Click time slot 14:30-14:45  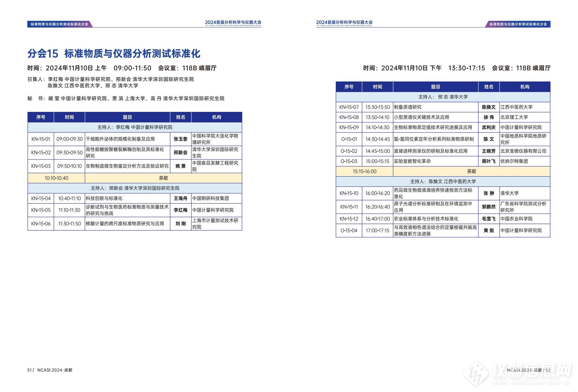[x=378, y=139]
